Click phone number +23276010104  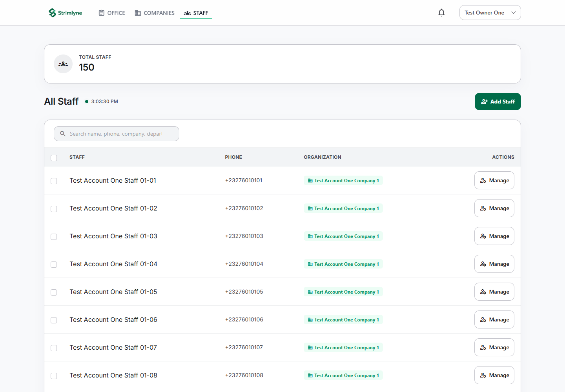click(x=244, y=264)
